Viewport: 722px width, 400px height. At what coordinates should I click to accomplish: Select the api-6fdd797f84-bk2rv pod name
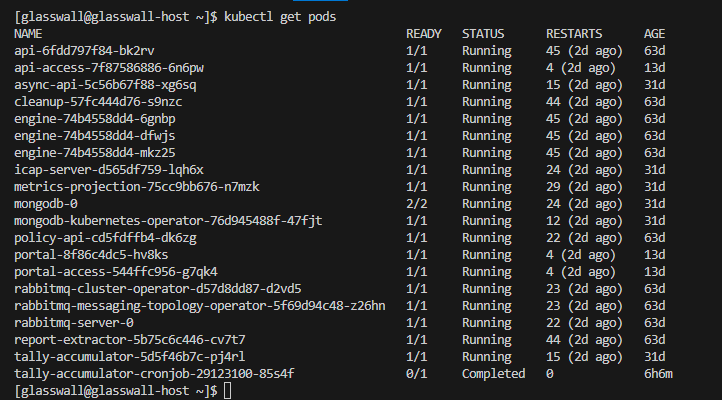click(x=85, y=51)
